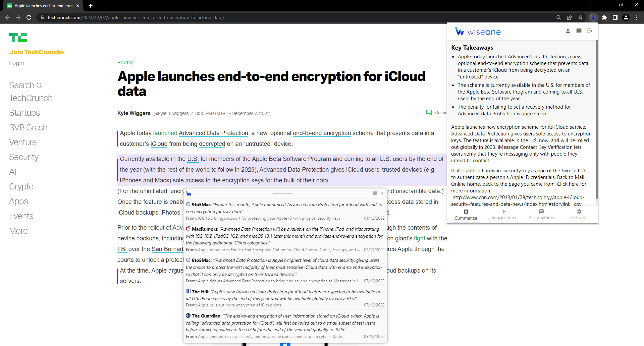The image size is (644, 346).
Task: Close the cross-check sources popup
Action: pyautogui.click(x=382, y=193)
